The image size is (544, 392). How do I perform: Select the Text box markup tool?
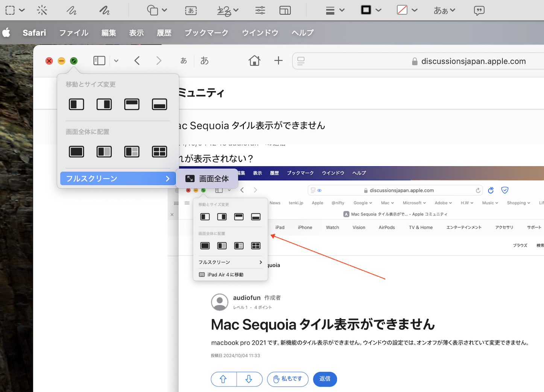click(x=191, y=10)
